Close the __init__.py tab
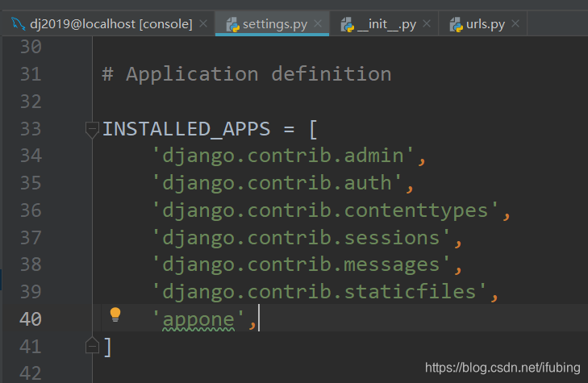The width and height of the screenshot is (588, 383). click(x=427, y=23)
